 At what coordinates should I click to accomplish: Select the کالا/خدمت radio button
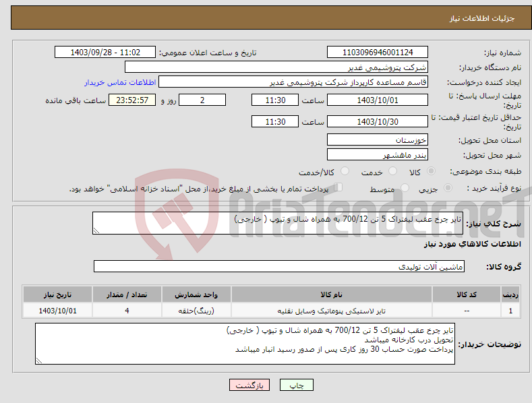click(x=345, y=171)
